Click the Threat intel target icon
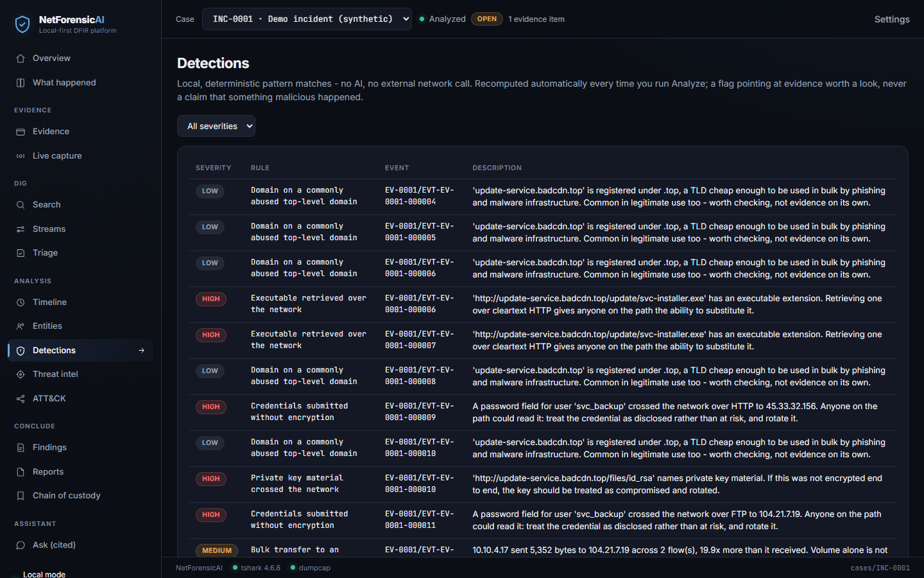The width and height of the screenshot is (924, 578). pyautogui.click(x=21, y=374)
